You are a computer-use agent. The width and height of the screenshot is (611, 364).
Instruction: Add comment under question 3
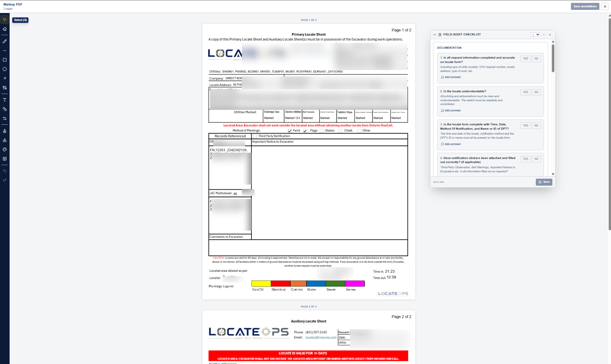(451, 144)
